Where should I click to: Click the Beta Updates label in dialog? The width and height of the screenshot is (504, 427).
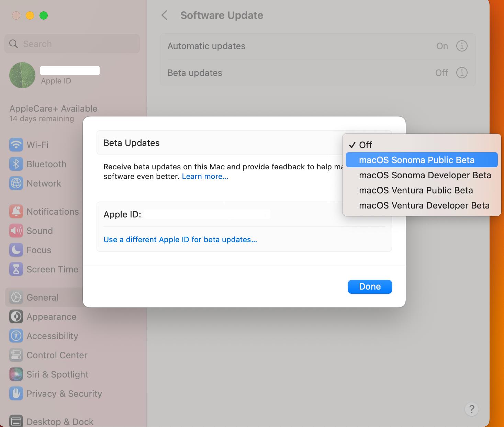click(x=131, y=143)
